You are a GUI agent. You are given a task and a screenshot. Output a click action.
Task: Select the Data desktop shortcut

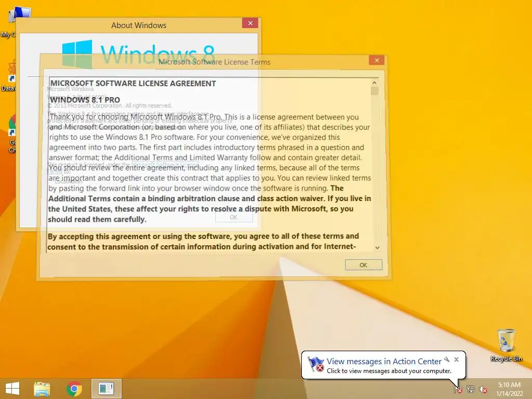(x=8, y=76)
